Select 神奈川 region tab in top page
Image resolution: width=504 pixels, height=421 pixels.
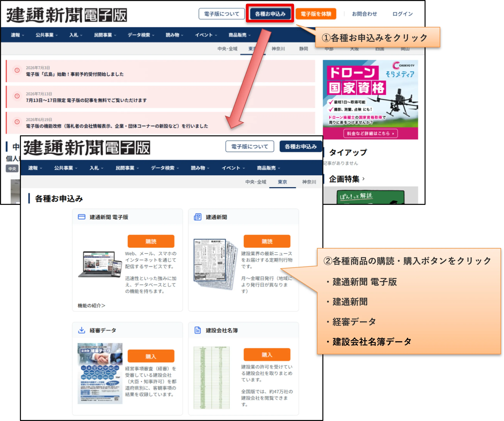click(278, 49)
